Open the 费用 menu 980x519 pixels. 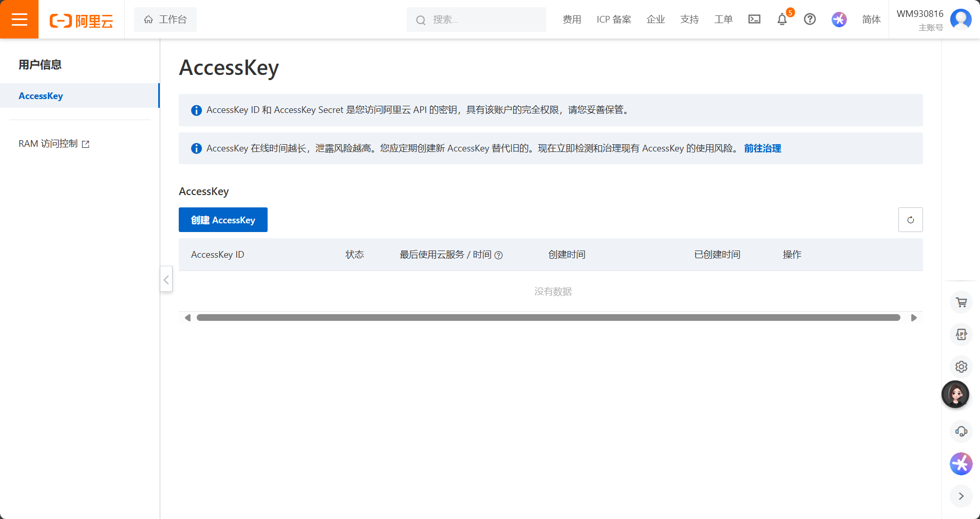coord(572,20)
